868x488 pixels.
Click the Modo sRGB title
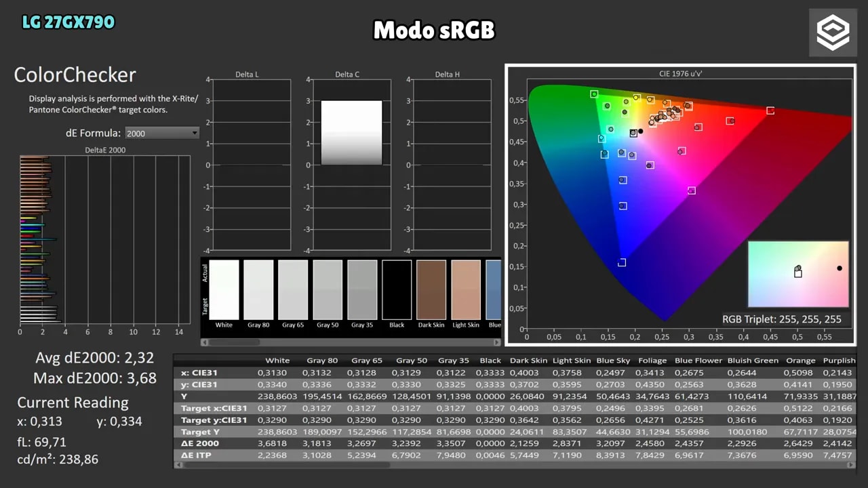434,30
